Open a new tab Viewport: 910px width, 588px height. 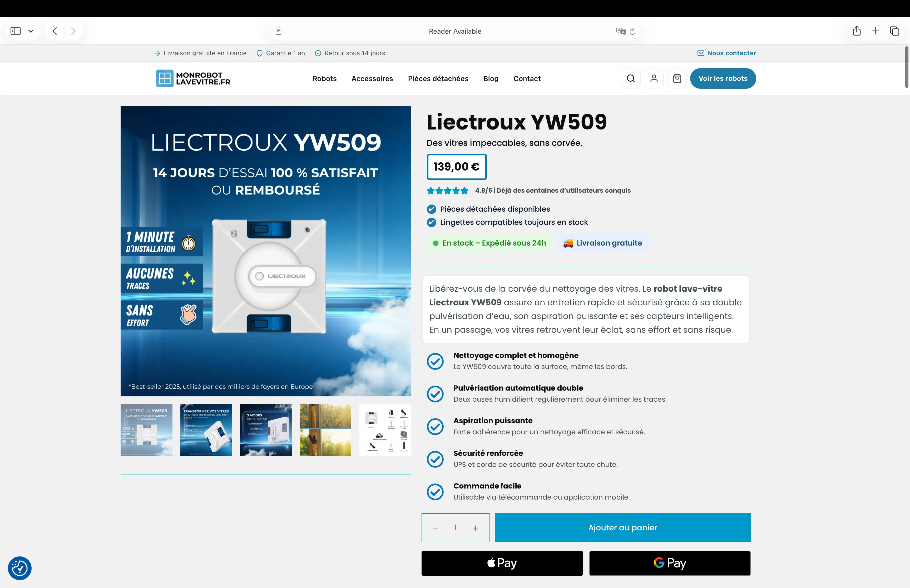(875, 31)
